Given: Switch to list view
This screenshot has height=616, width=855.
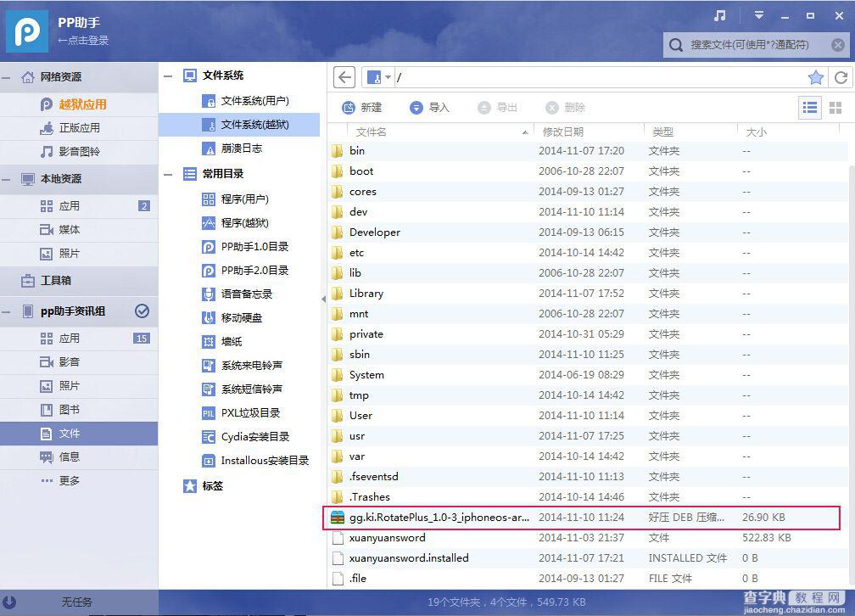Looking at the screenshot, I should [810, 108].
